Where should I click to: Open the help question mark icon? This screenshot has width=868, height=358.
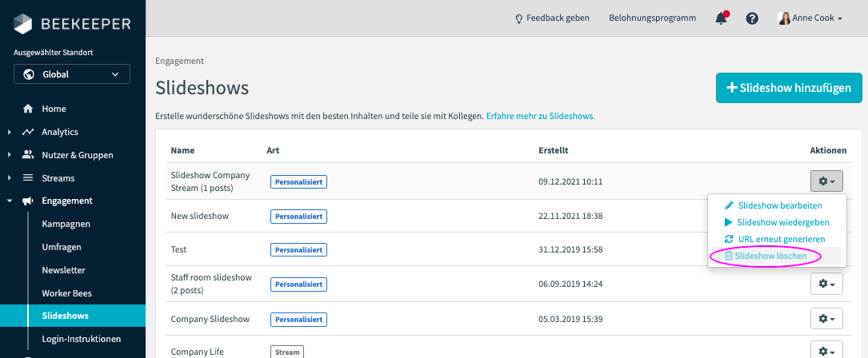click(x=752, y=18)
